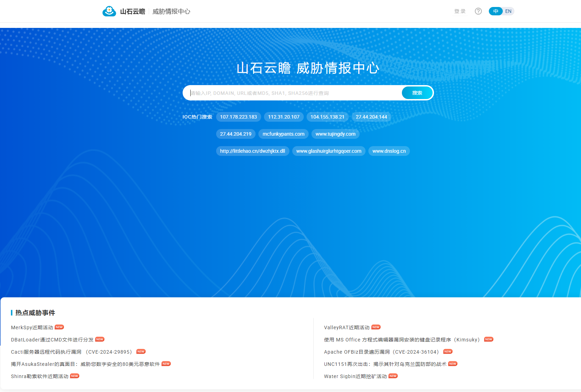
Task: Click the www.dnslog.cn hot search tag
Action: 389,151
